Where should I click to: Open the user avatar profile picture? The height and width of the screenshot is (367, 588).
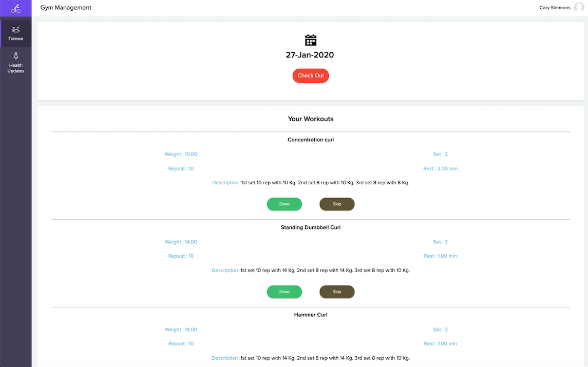click(x=579, y=8)
